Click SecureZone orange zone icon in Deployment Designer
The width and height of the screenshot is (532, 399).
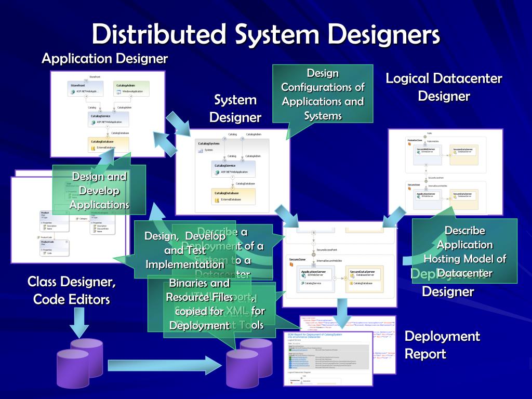point(291,264)
